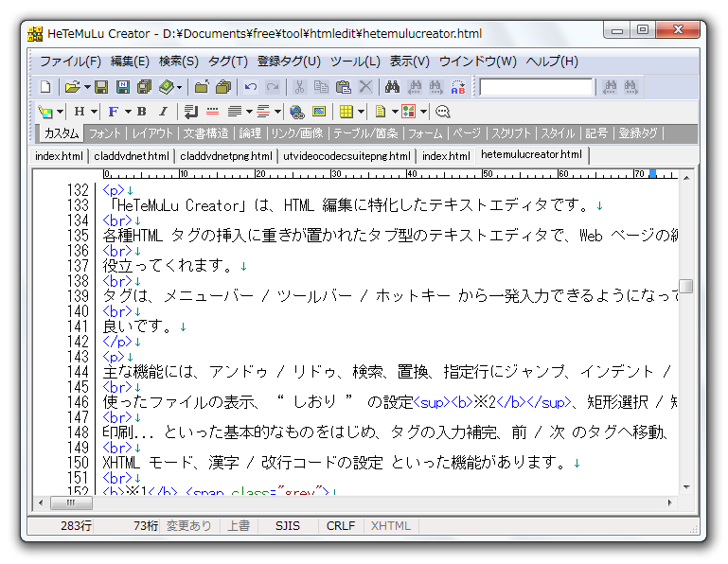Insert a line break tag with the return-arrow icon
Screen dimensions: 728x564
coord(191,112)
